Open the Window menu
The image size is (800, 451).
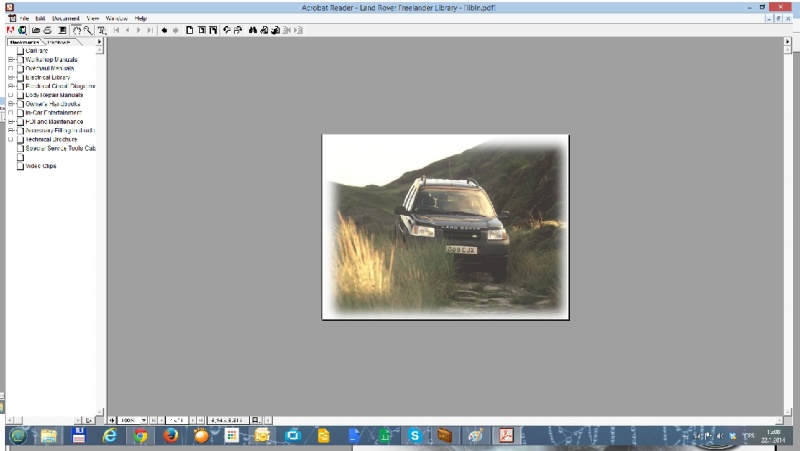(x=116, y=18)
